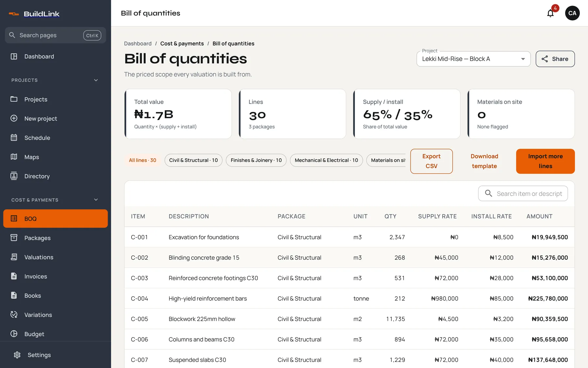Click the Projects folder icon

pos(14,99)
